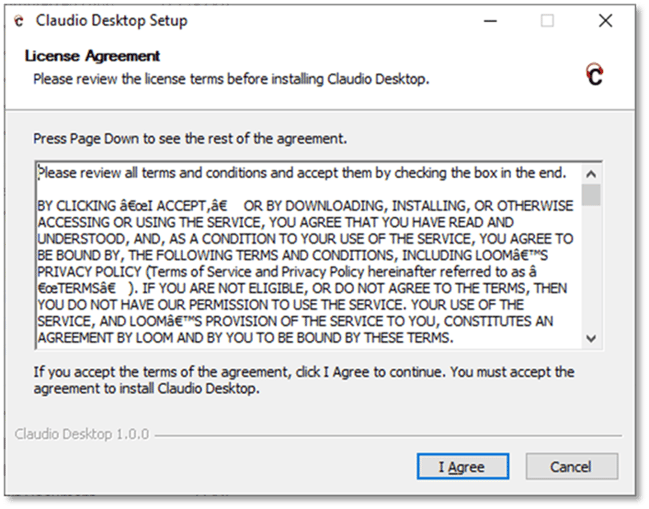Click the 'Please review the license terms' subtitle
Screen dimensions: 649x509
231,79
